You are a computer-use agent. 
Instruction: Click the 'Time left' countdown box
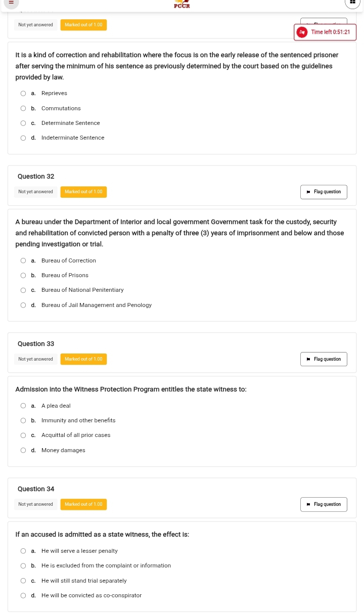pos(330,32)
